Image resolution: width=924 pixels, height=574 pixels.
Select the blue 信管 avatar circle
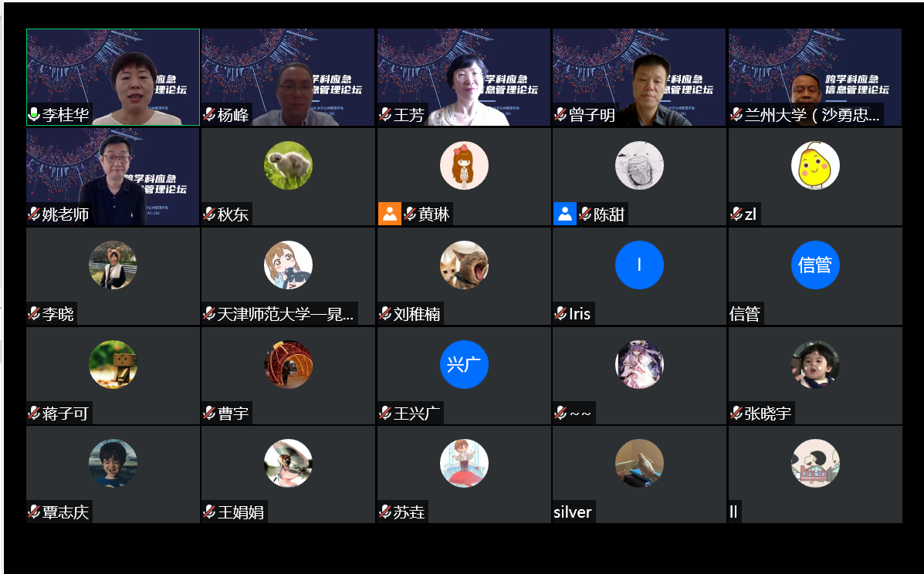tap(815, 265)
